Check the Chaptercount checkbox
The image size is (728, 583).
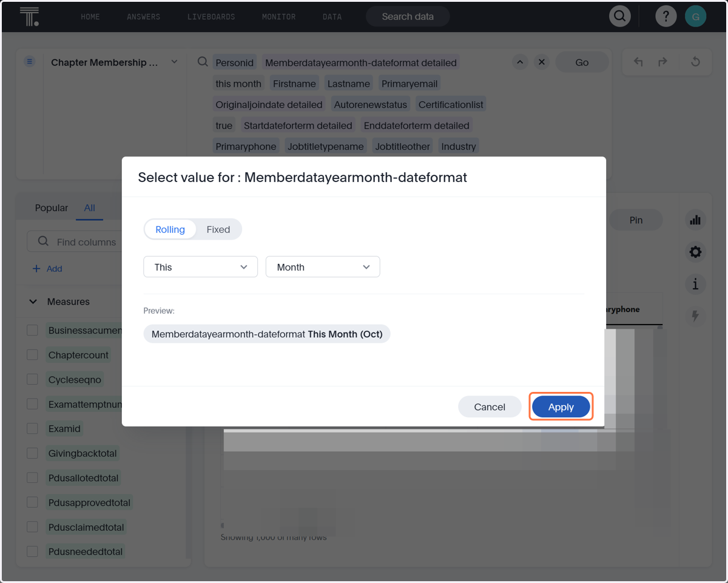pyautogui.click(x=33, y=355)
